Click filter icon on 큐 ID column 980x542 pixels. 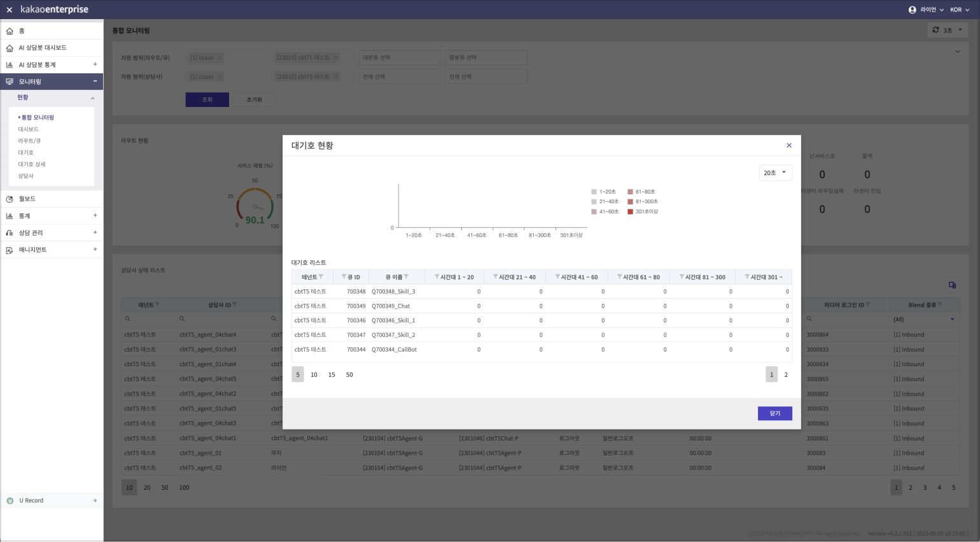point(344,277)
